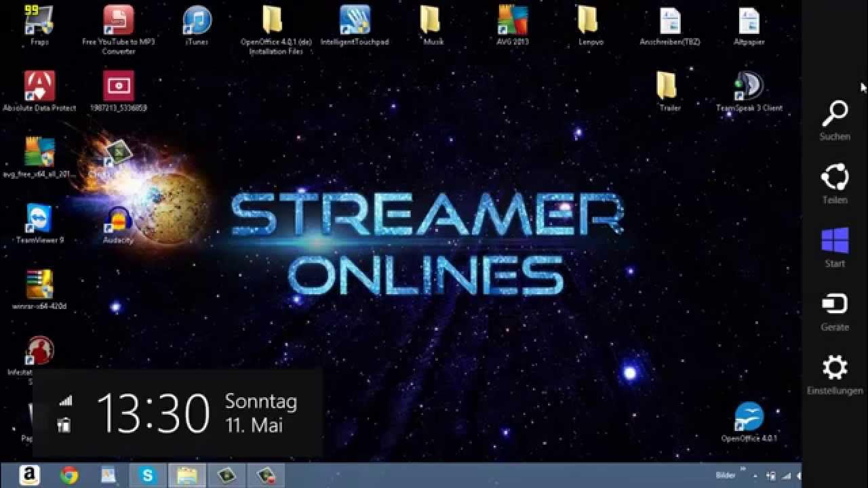
Task: Select the OpenOffice 4.0.1 desktop shortcut
Action: [x=749, y=422]
